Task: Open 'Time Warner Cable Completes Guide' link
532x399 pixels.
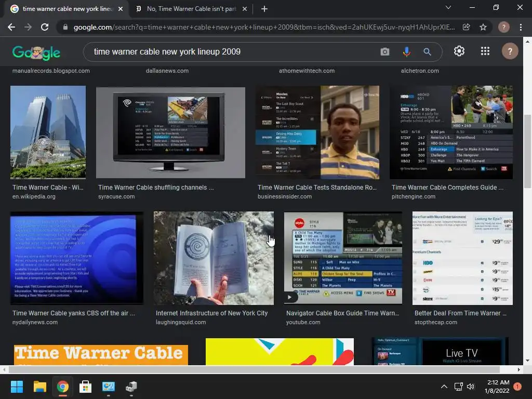Action: coord(447,187)
